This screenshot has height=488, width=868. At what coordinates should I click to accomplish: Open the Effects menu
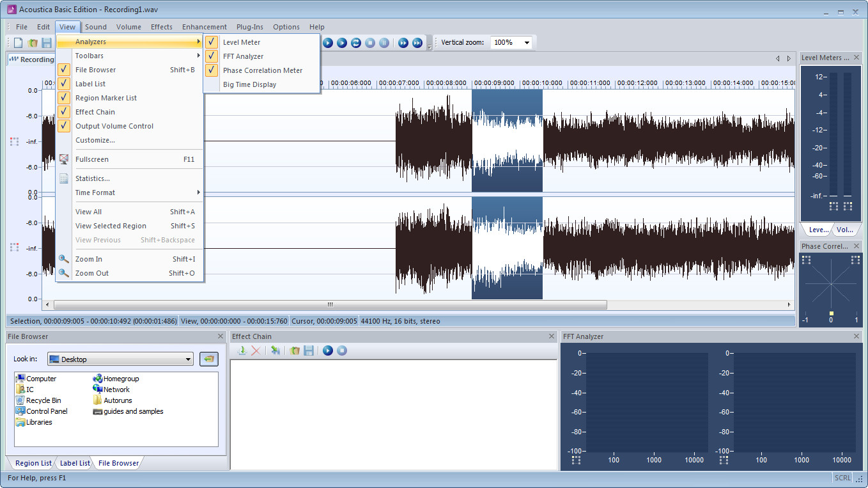pos(162,27)
